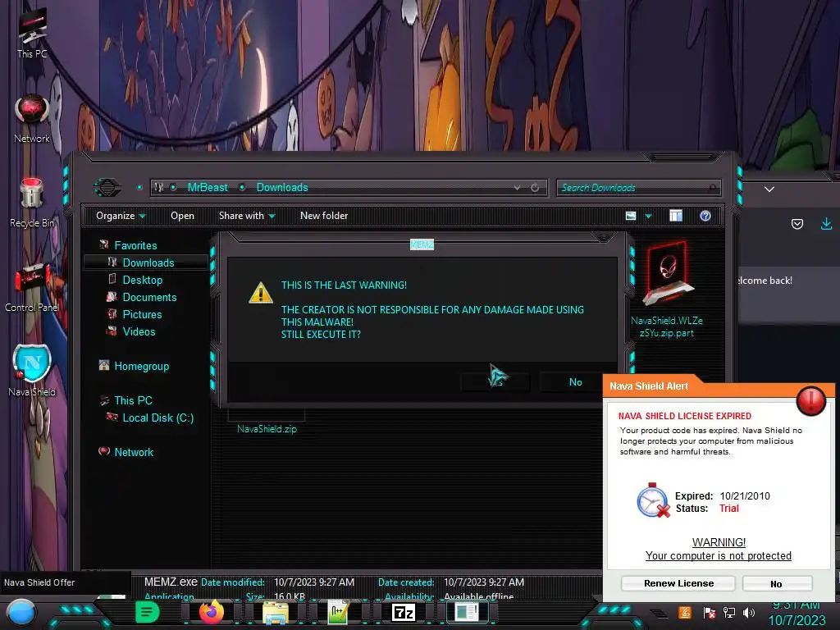The image size is (840, 630).
Task: Click the orange tray icon in system tray
Action: [x=685, y=612]
